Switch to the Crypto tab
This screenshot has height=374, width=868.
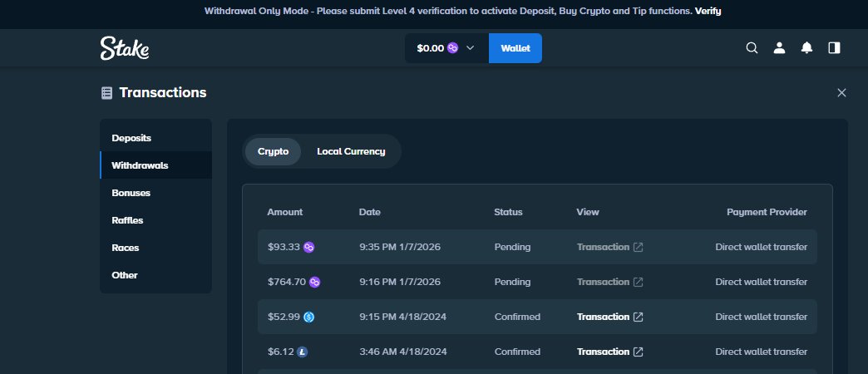click(x=273, y=151)
